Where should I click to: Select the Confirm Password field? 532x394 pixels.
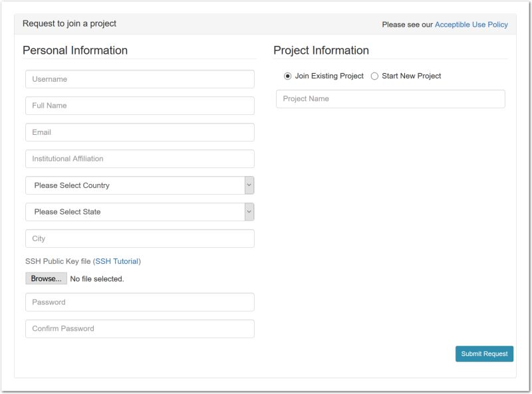click(140, 329)
